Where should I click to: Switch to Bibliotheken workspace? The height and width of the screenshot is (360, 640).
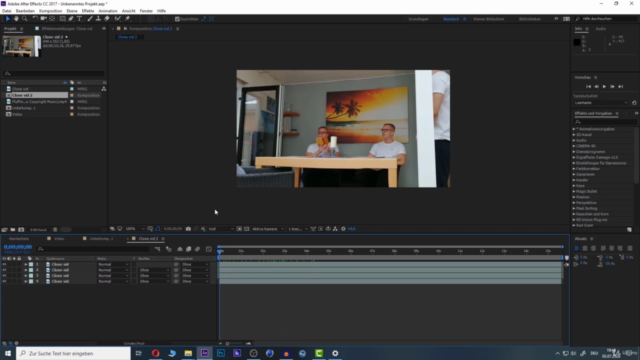(530, 19)
